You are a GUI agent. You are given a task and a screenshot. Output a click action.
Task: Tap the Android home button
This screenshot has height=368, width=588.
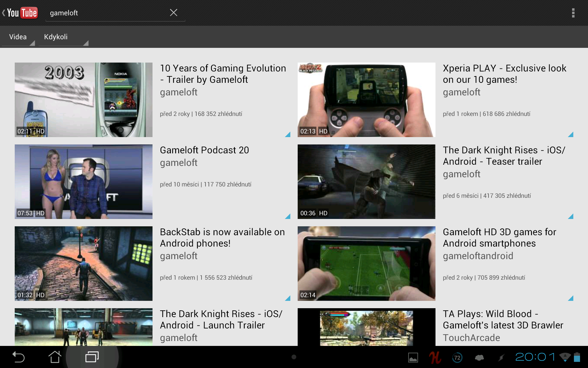tap(55, 357)
